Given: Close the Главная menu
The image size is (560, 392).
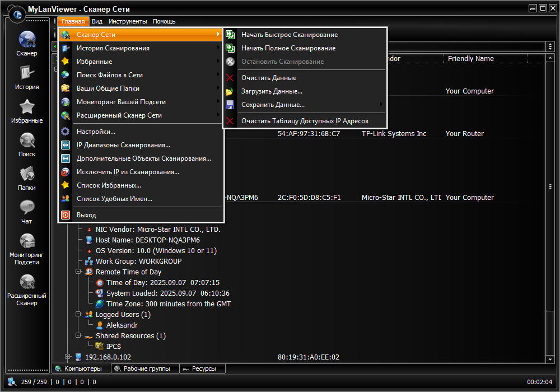Looking at the screenshot, I should [x=73, y=21].
